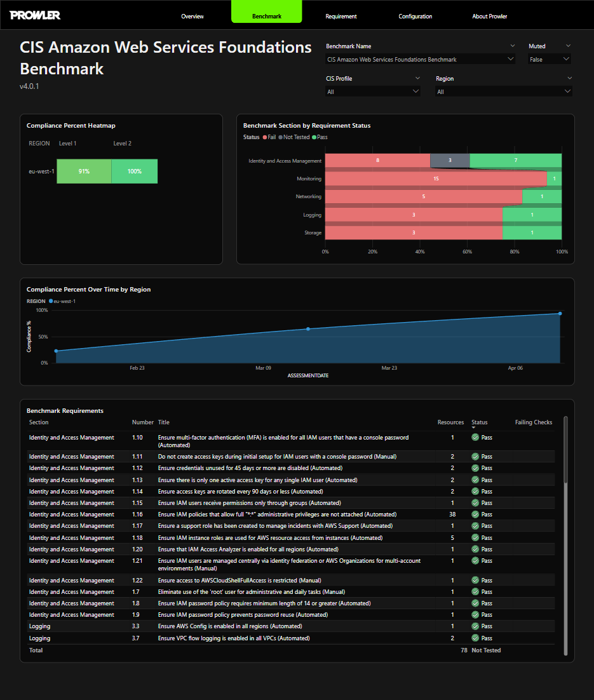This screenshot has height=700, width=594.
Task: Click Pass status icon for requirement 1.15
Action: (475, 503)
